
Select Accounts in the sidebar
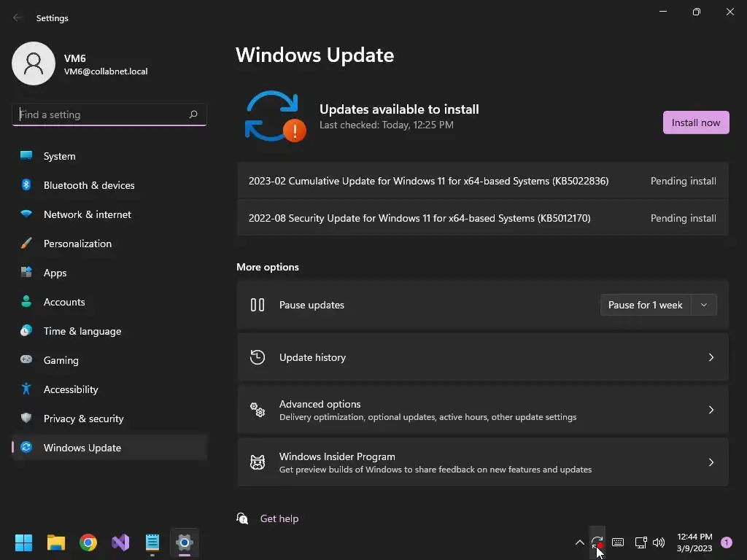[109, 302]
